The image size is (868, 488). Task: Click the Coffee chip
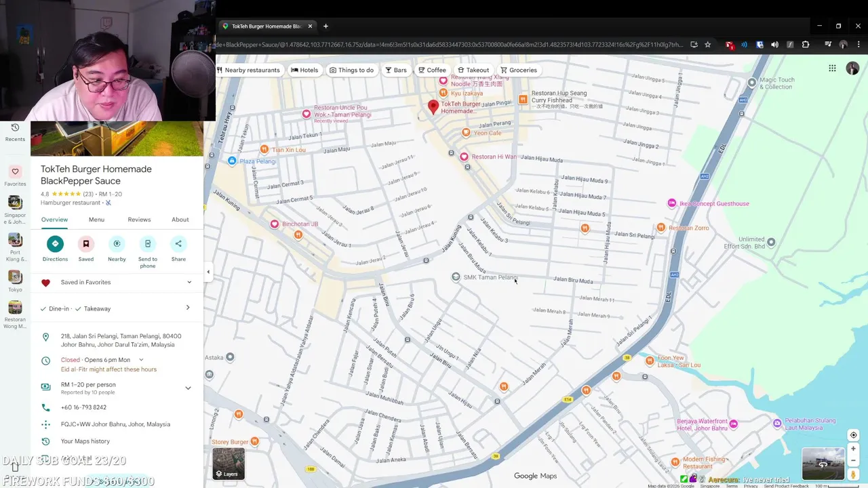pyautogui.click(x=432, y=70)
